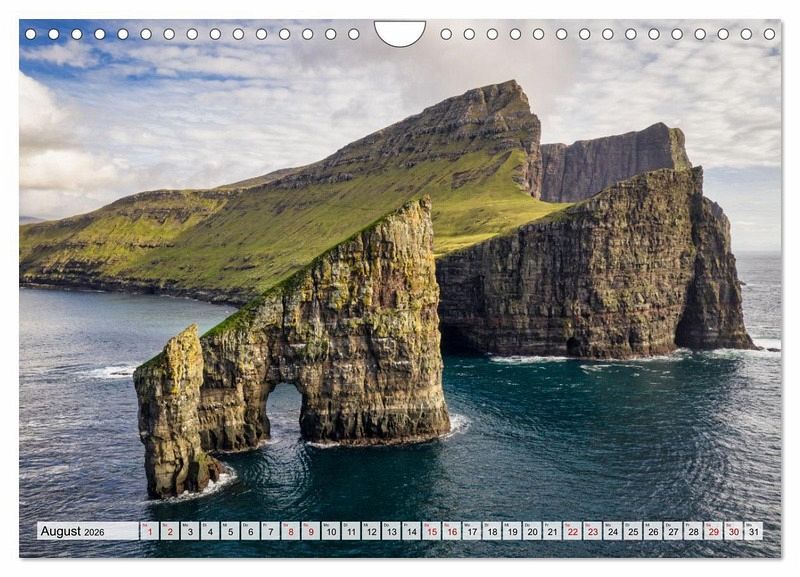Click date 25 in the calendar strip
This screenshot has height=577, width=800.
coord(633,531)
